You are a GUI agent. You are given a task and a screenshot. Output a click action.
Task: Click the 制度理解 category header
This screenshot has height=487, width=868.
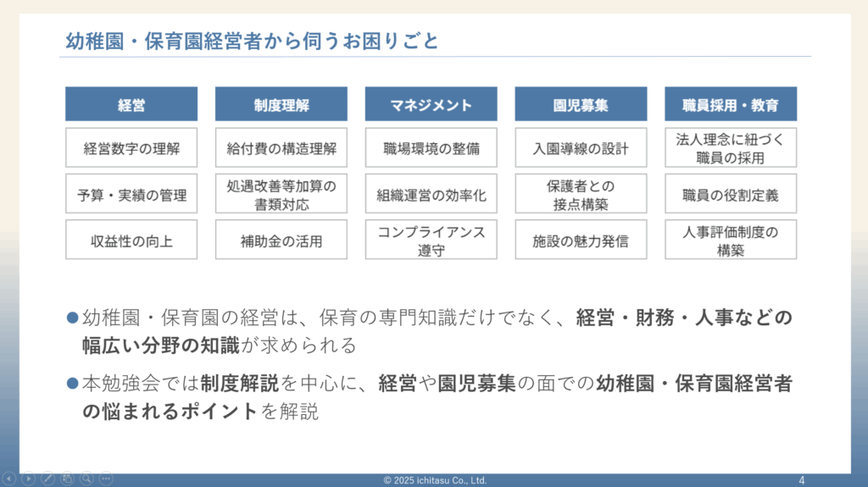point(281,104)
